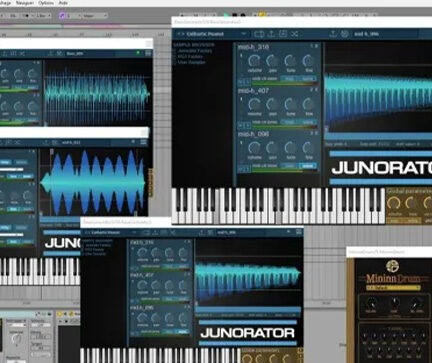The height and width of the screenshot is (363, 432).
Task: Expand RSD Factory folder in largest Junorator browser
Action: pos(190,57)
